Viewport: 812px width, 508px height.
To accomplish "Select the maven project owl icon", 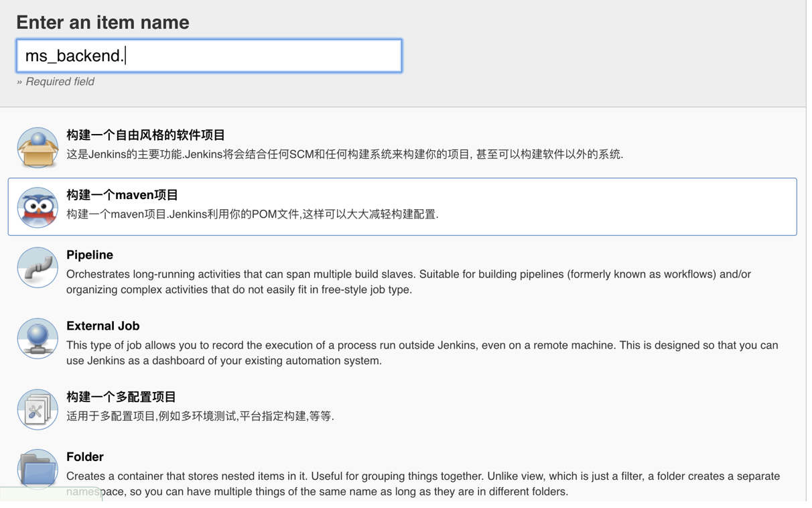I will [x=38, y=207].
